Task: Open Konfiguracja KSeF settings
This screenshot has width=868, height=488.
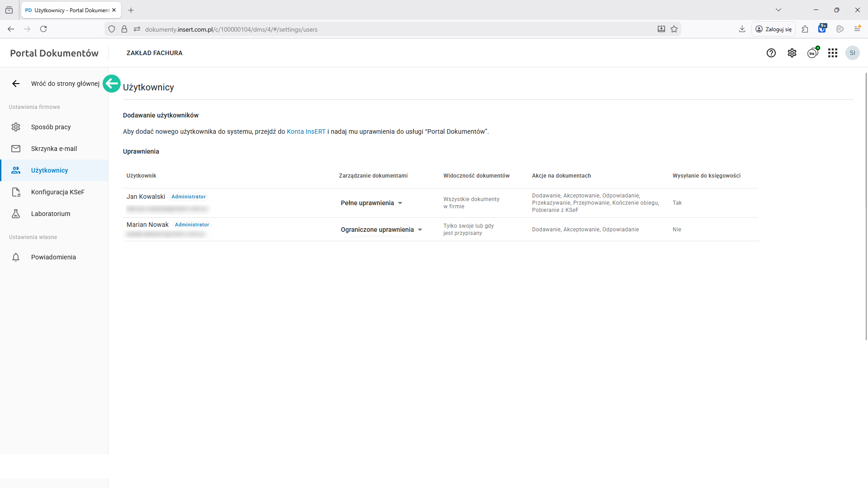Action: 57,192
